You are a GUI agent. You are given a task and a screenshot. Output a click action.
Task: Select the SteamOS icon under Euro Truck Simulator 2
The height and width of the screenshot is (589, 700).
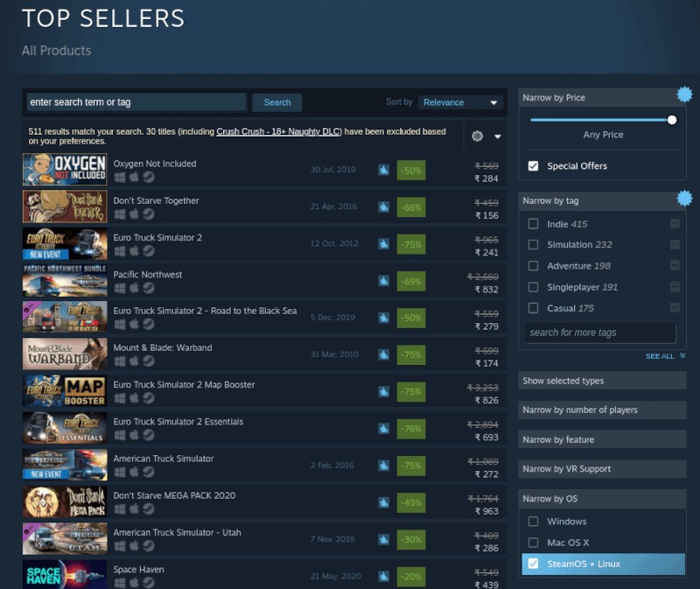pyautogui.click(x=149, y=250)
